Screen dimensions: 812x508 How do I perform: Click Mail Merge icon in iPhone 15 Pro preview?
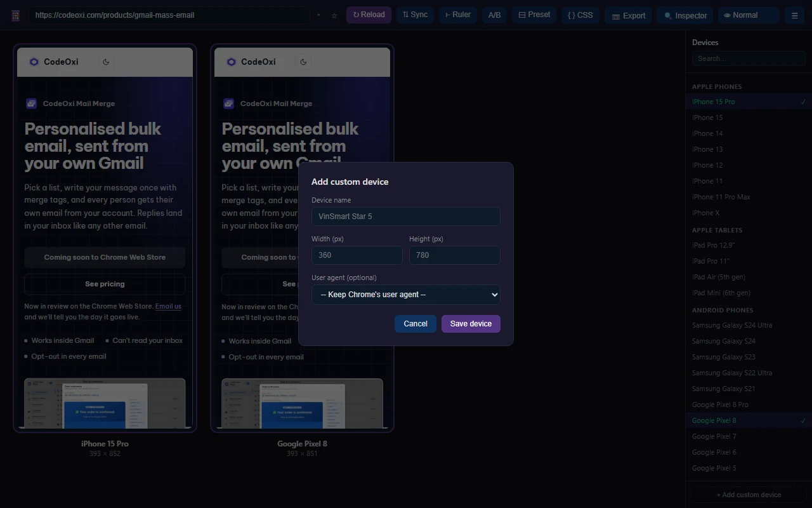[x=32, y=104]
